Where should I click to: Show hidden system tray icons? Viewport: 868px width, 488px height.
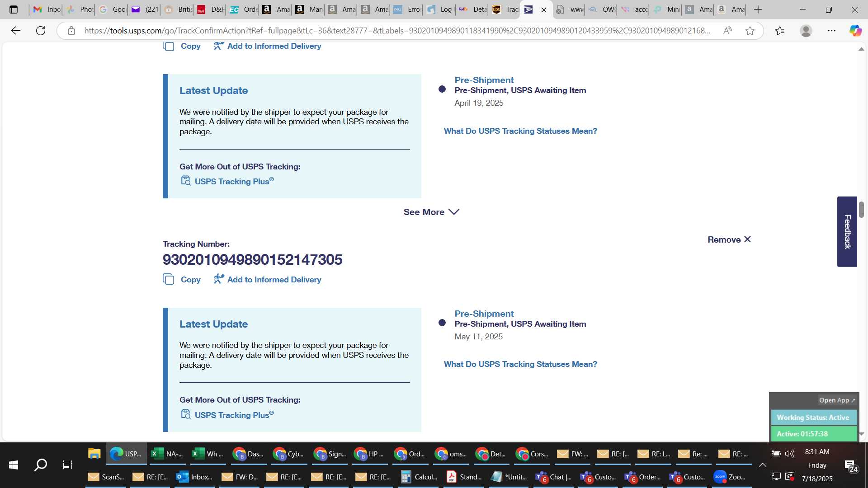click(763, 465)
